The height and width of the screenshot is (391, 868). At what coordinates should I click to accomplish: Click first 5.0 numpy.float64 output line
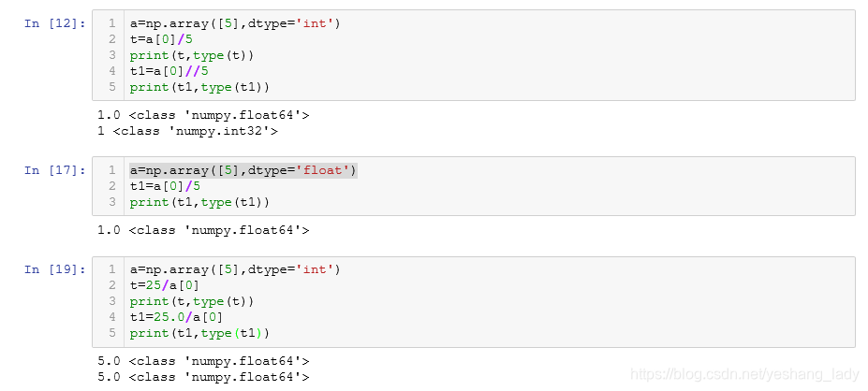(x=203, y=361)
